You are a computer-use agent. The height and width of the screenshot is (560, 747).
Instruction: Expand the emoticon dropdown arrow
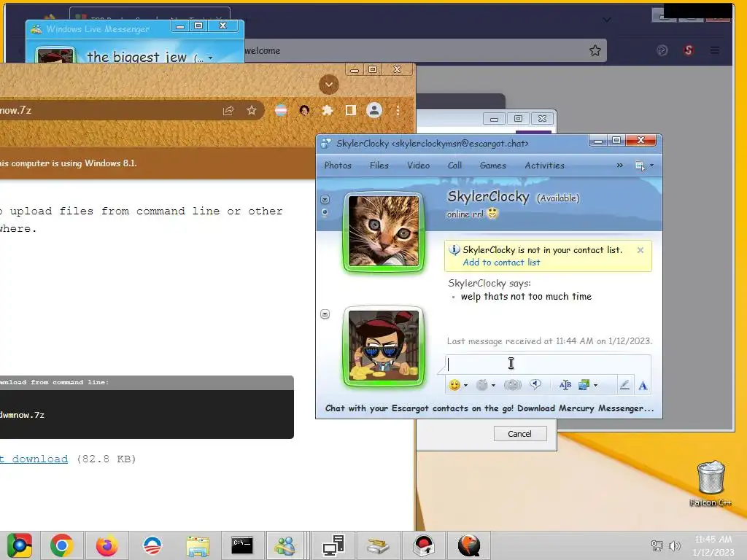[x=465, y=385]
